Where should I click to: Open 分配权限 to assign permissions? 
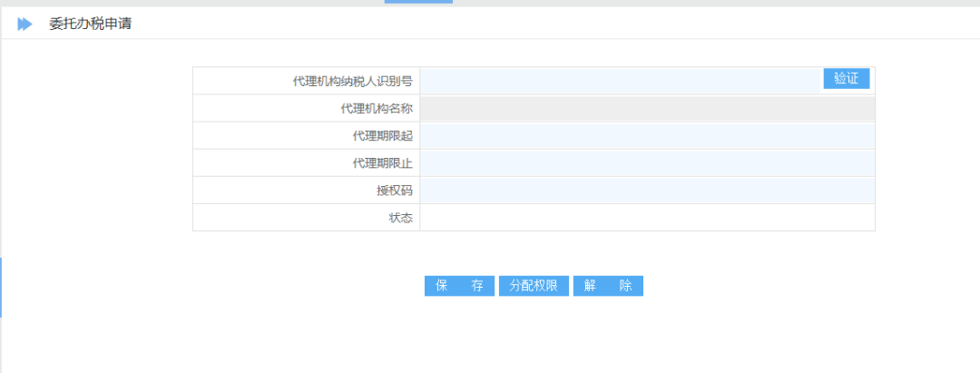click(534, 286)
